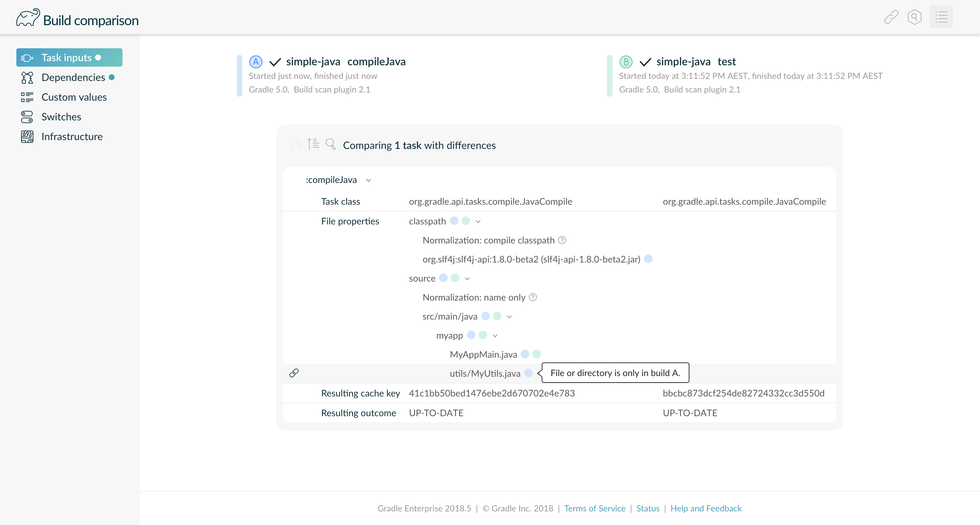Open the Infrastructure section

[x=72, y=136]
